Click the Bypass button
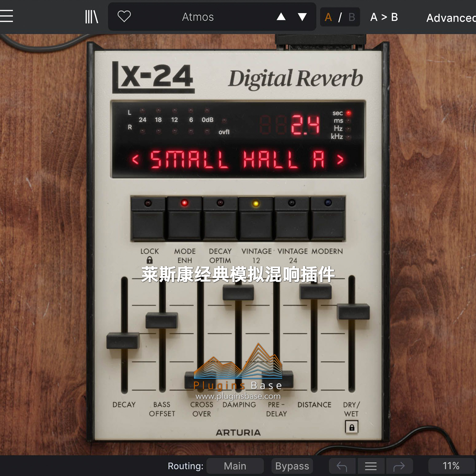Viewport: 476px width, 476px height. click(x=292, y=466)
